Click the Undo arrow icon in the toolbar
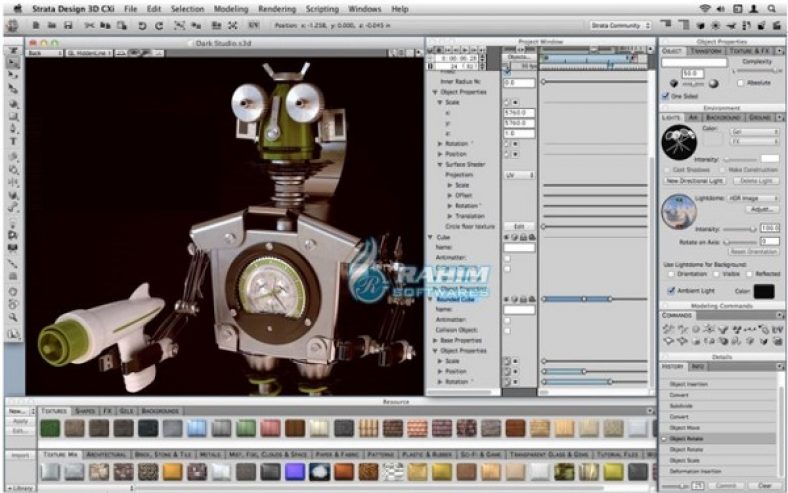 point(143,24)
